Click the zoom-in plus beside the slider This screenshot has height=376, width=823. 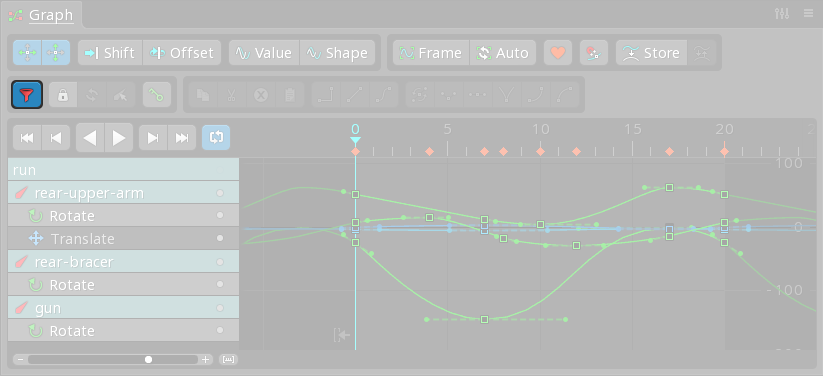pos(205,360)
